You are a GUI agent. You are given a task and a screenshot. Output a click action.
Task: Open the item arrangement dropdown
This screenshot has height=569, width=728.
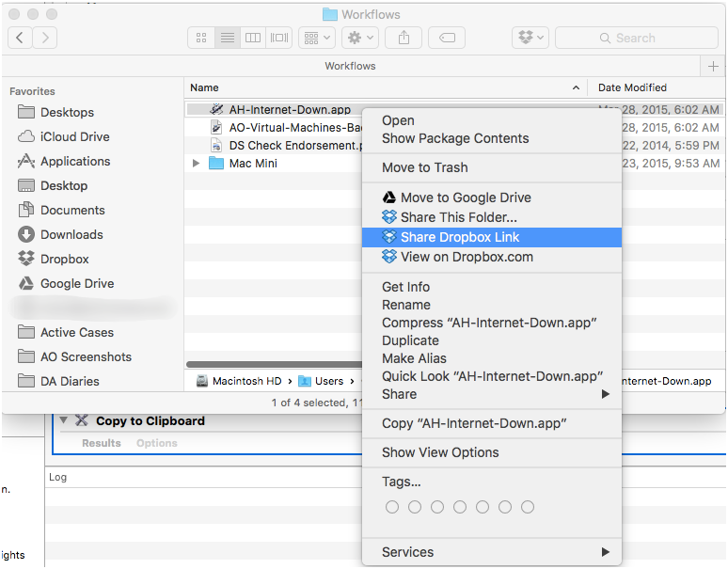tap(317, 38)
